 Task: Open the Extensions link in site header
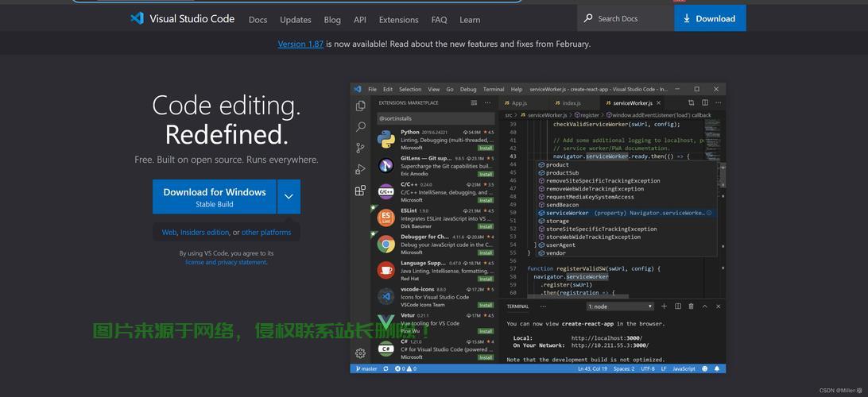398,19
